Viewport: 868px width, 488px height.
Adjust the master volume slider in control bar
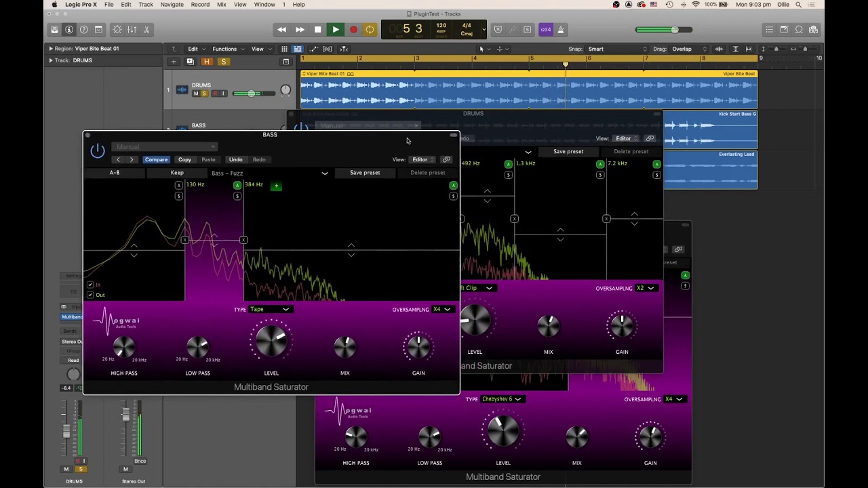pos(664,30)
